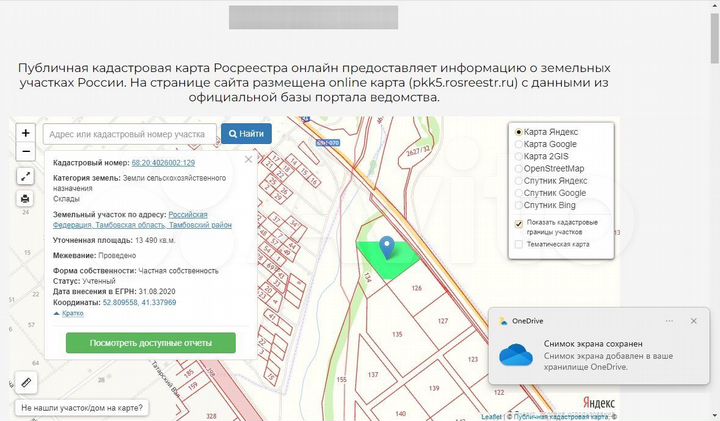Click parcel 126 on the map
The image size is (720, 421).
click(416, 288)
